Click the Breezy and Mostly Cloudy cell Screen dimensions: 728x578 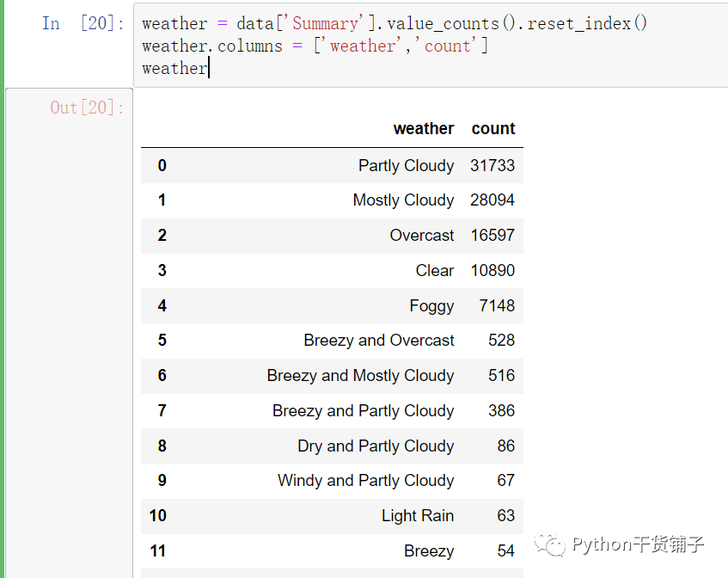point(360,376)
